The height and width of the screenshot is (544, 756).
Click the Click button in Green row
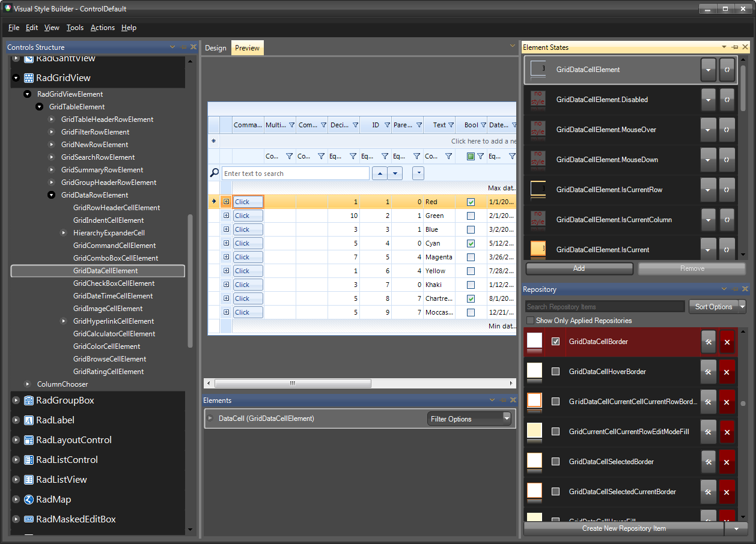(248, 216)
